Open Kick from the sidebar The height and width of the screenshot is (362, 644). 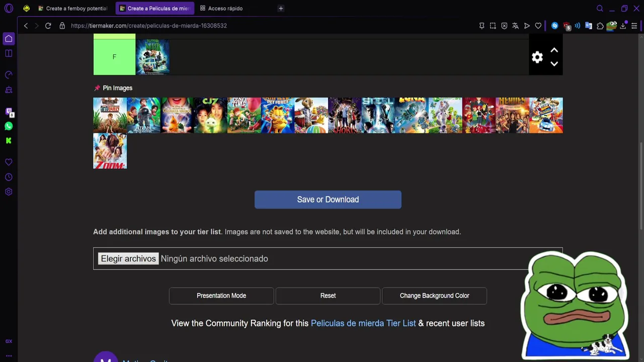click(x=9, y=141)
